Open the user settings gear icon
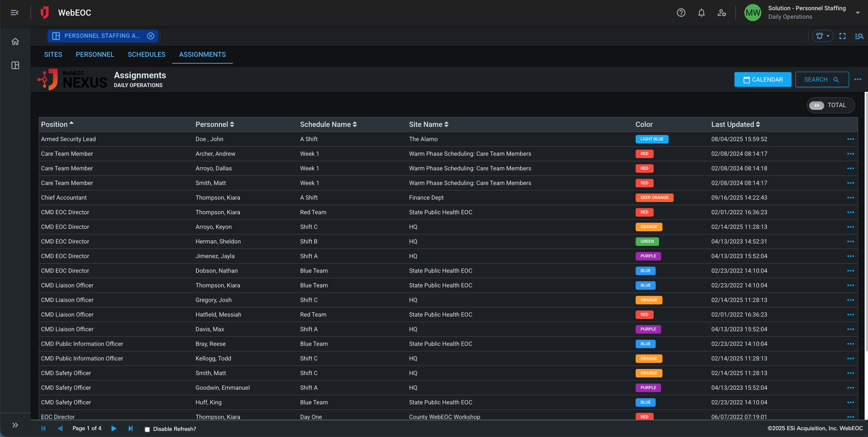 [722, 13]
